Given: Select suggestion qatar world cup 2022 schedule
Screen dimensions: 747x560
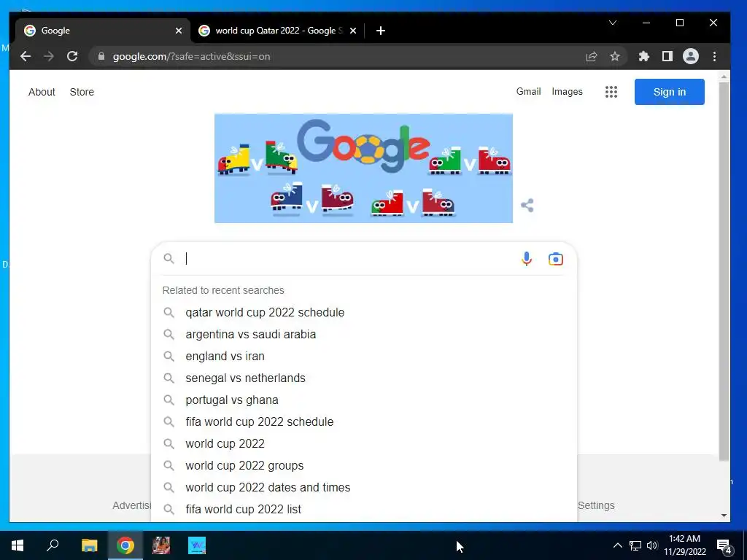Looking at the screenshot, I should [x=363, y=312].
